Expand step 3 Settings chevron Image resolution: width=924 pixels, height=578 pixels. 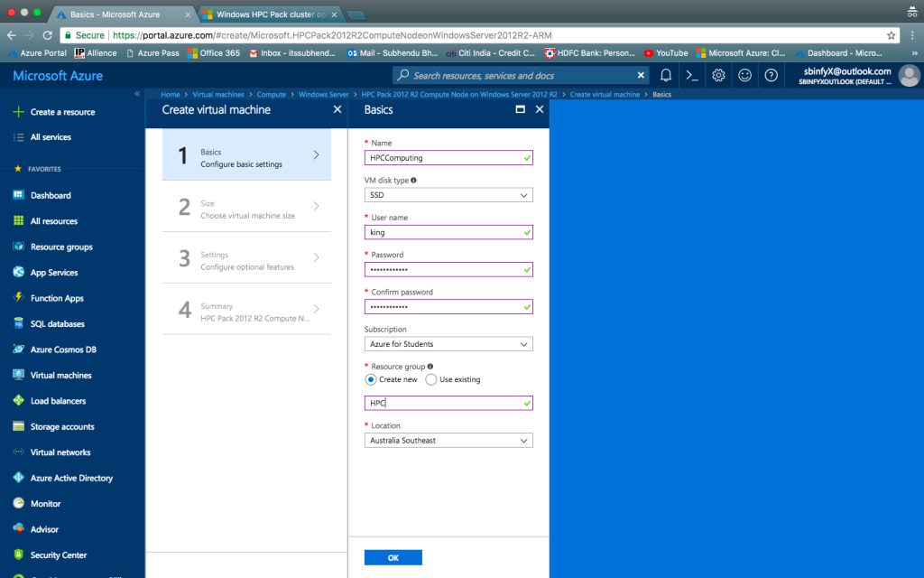click(317, 257)
